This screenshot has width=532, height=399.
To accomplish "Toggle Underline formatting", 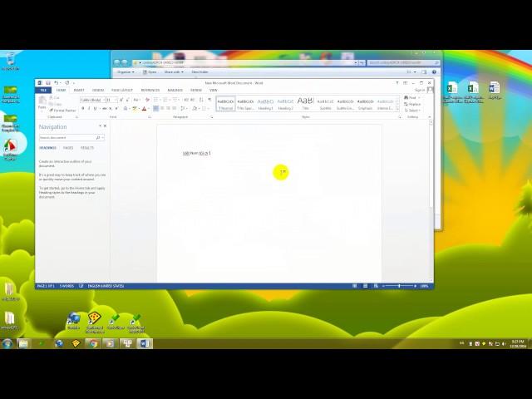I will (x=95, y=109).
